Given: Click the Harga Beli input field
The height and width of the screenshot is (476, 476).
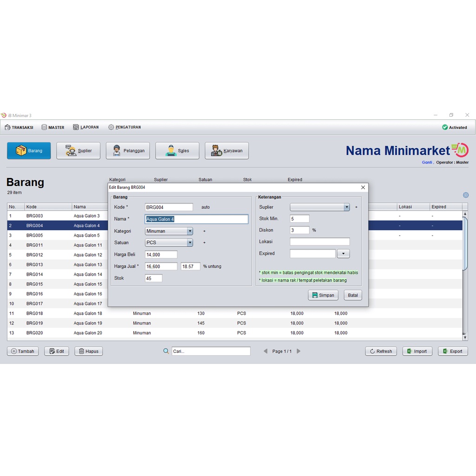Looking at the screenshot, I should 161,255.
